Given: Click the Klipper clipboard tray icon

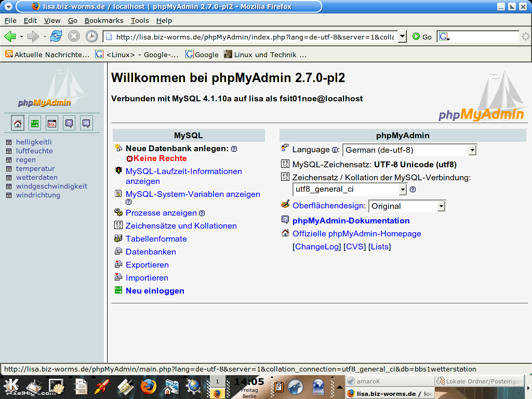Looking at the screenshot, I should tap(279, 387).
